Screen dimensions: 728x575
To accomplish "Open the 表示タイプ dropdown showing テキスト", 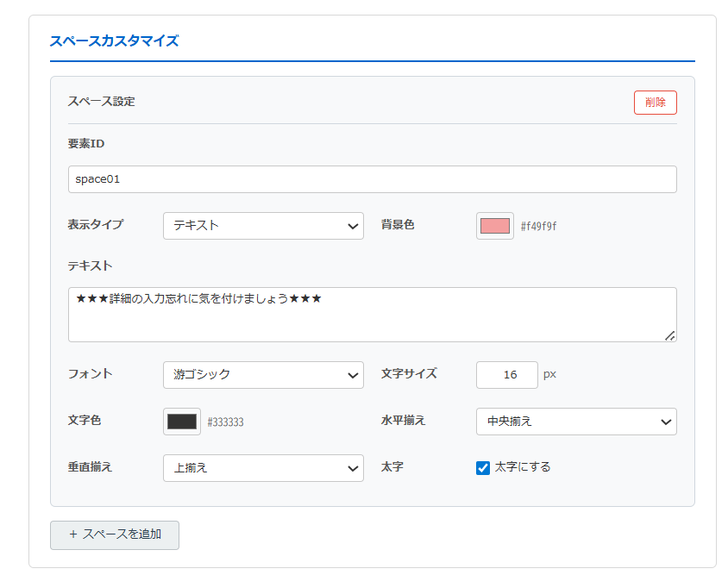I will (263, 226).
